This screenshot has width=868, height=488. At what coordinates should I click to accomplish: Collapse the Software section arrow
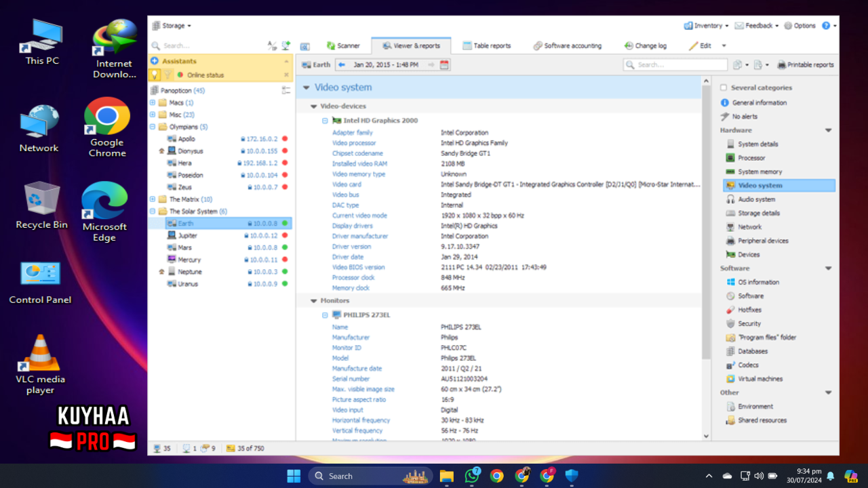pos(828,268)
